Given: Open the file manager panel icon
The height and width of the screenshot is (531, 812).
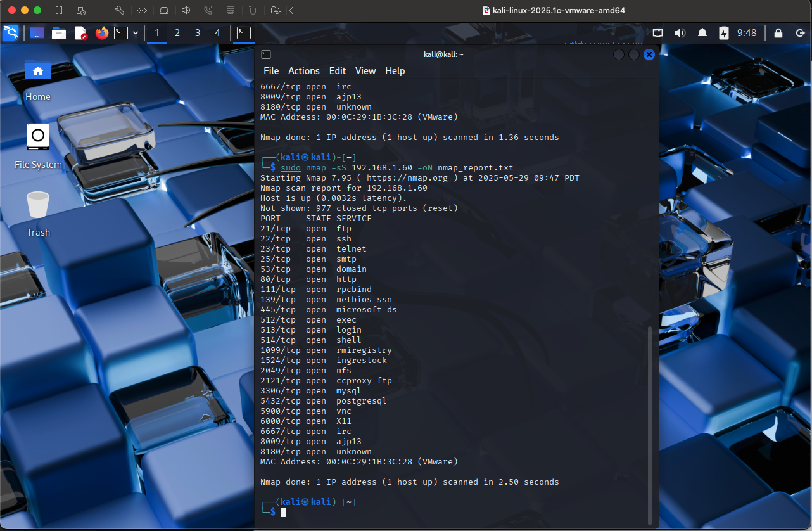Looking at the screenshot, I should click(59, 33).
